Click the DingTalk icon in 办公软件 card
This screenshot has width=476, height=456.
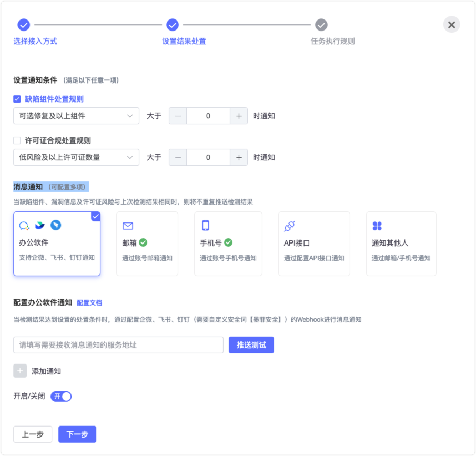click(56, 225)
